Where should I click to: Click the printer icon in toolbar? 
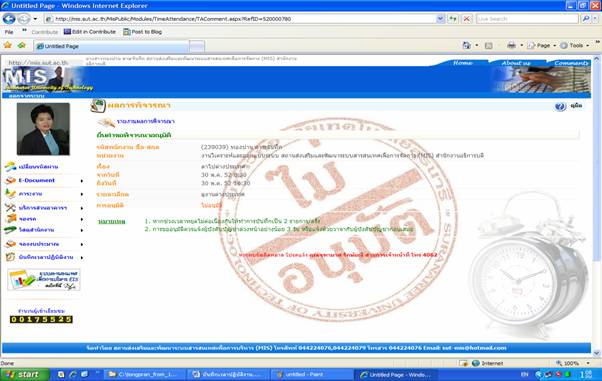pyautogui.click(x=511, y=45)
